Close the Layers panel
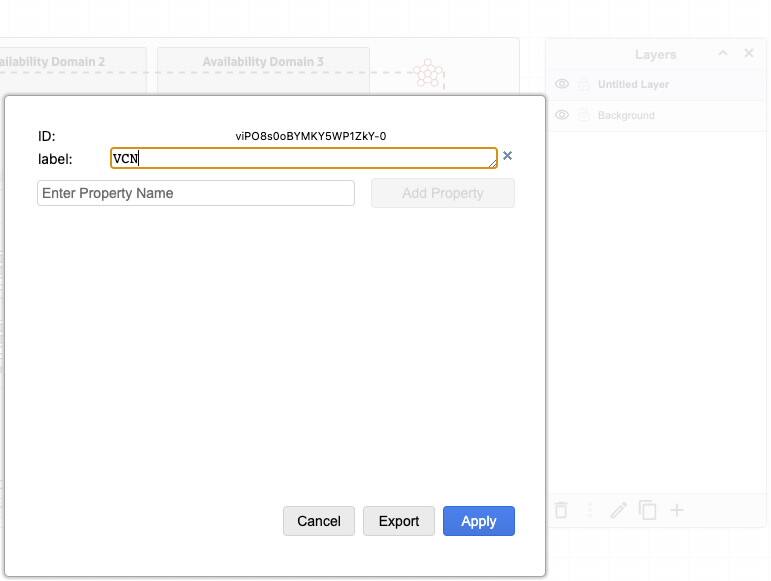 [x=749, y=54]
